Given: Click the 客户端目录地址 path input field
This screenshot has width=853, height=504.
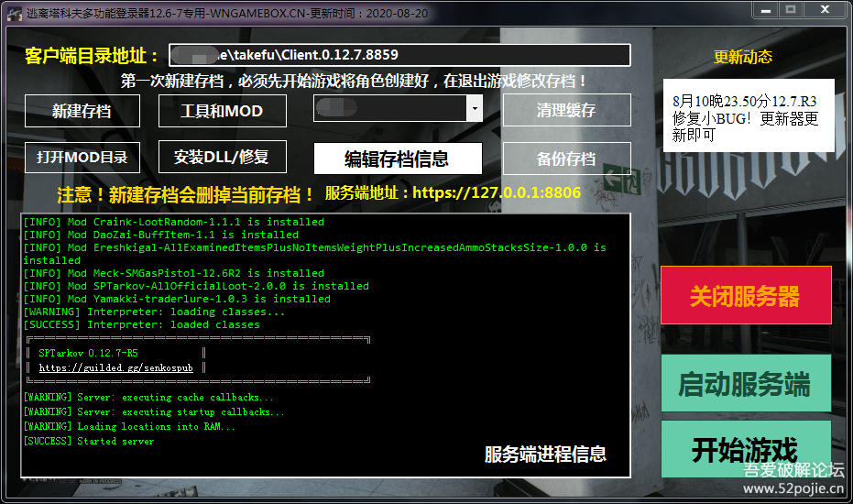Looking at the screenshot, I should pos(399,55).
